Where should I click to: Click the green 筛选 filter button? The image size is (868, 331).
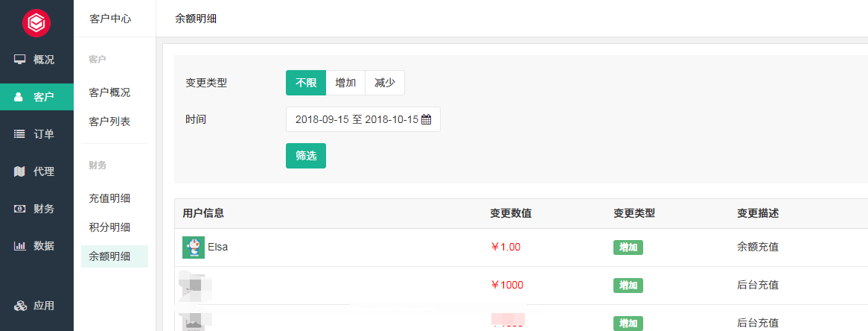pos(306,156)
